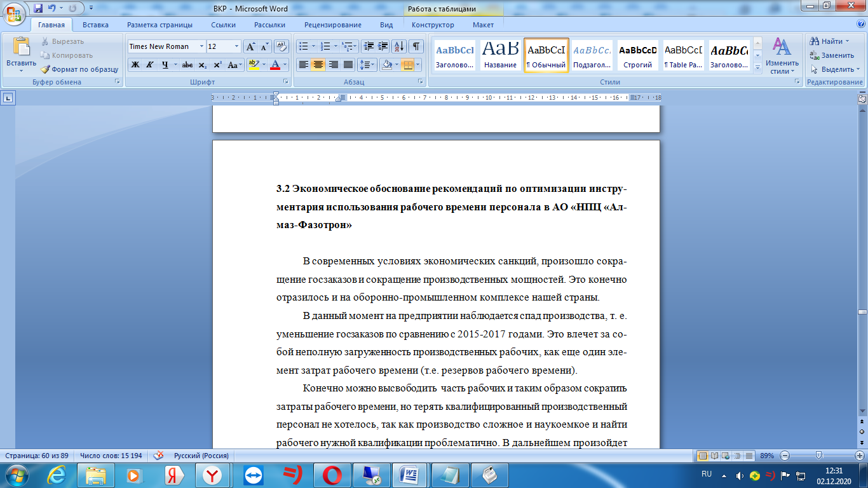868x488 pixels.
Task: Click Изменить стили (Change Styles) button
Action: click(782, 56)
